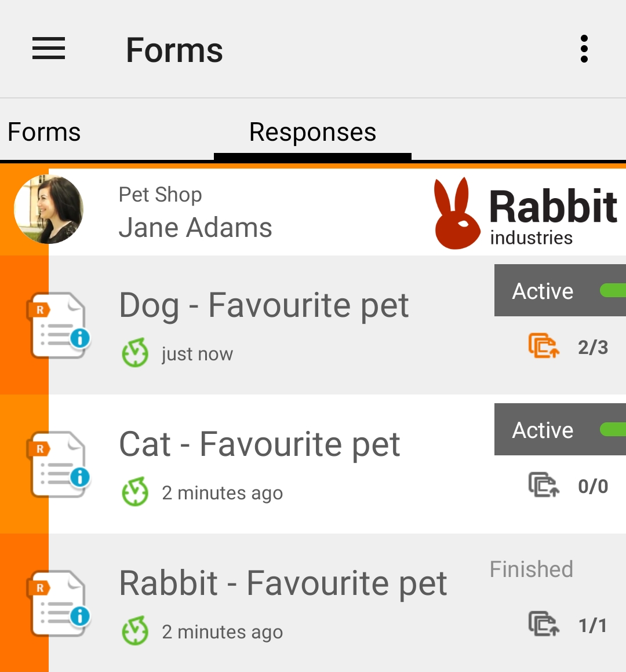Open Dog - Favourite pet form
This screenshot has width=626, height=672.
click(264, 305)
